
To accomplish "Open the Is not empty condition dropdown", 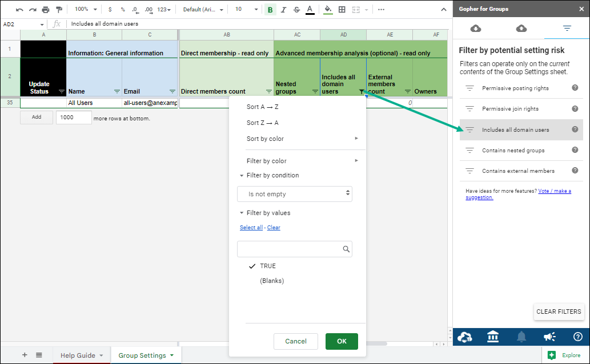I will click(295, 194).
